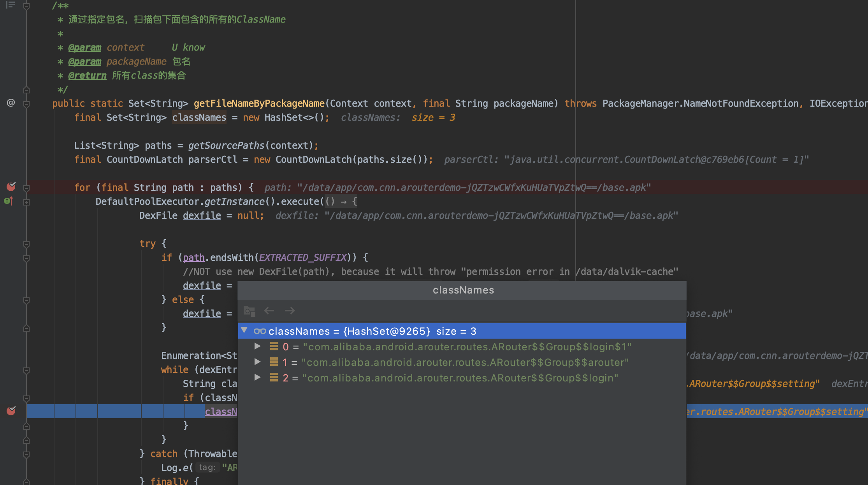Fold the while loop block
Viewport: 868px width, 485px height.
(26, 371)
